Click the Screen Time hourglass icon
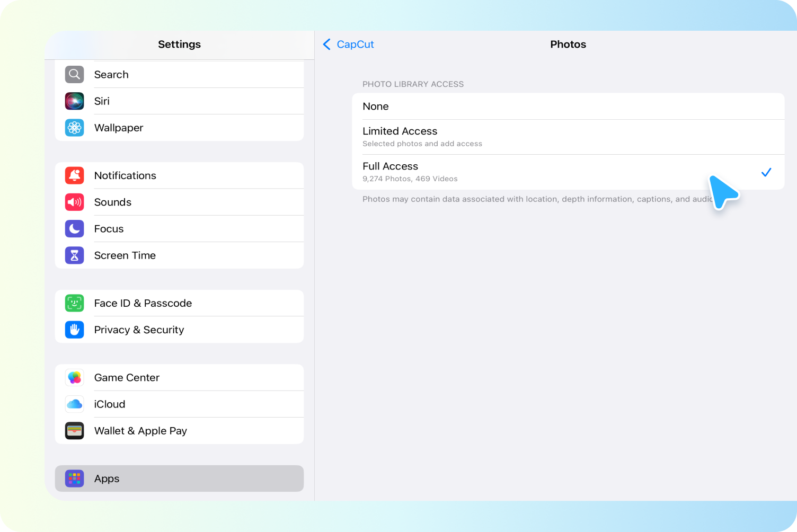The image size is (797, 532). pyautogui.click(x=74, y=255)
